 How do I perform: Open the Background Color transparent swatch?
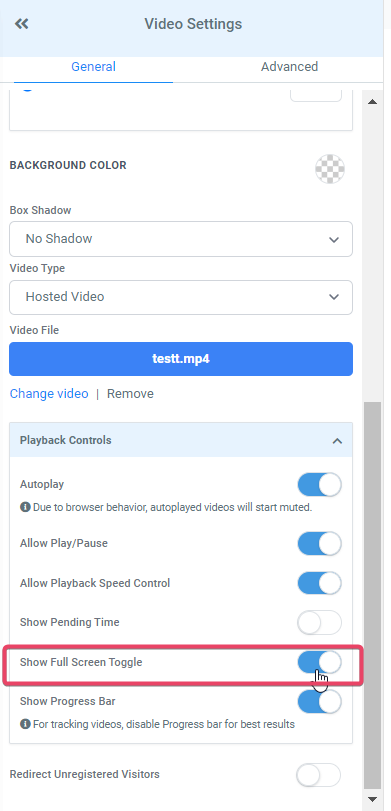[330, 169]
